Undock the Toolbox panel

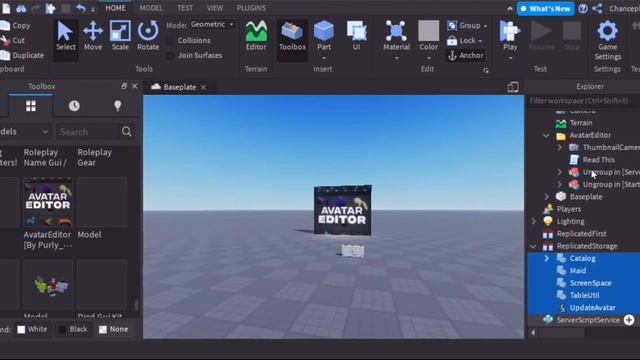pyautogui.click(x=124, y=86)
